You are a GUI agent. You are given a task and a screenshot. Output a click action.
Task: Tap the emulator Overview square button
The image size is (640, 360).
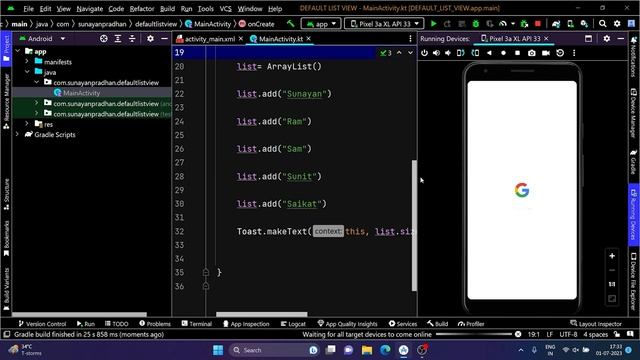coord(517,53)
